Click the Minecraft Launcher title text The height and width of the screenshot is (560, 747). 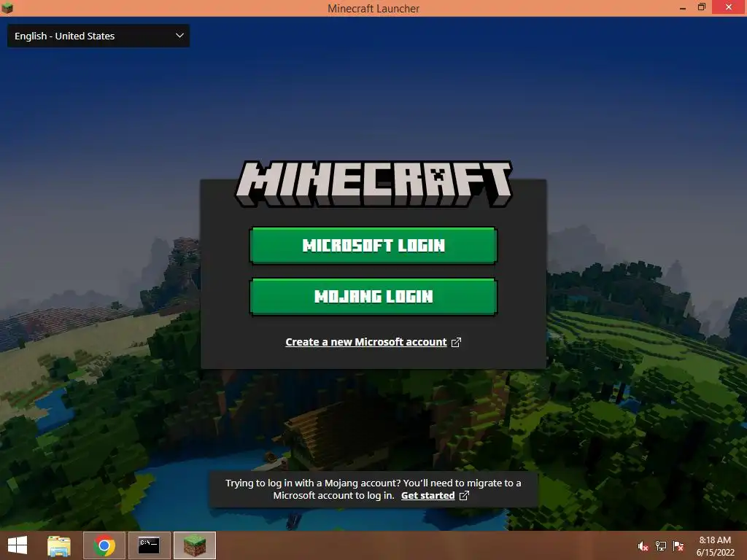click(373, 9)
